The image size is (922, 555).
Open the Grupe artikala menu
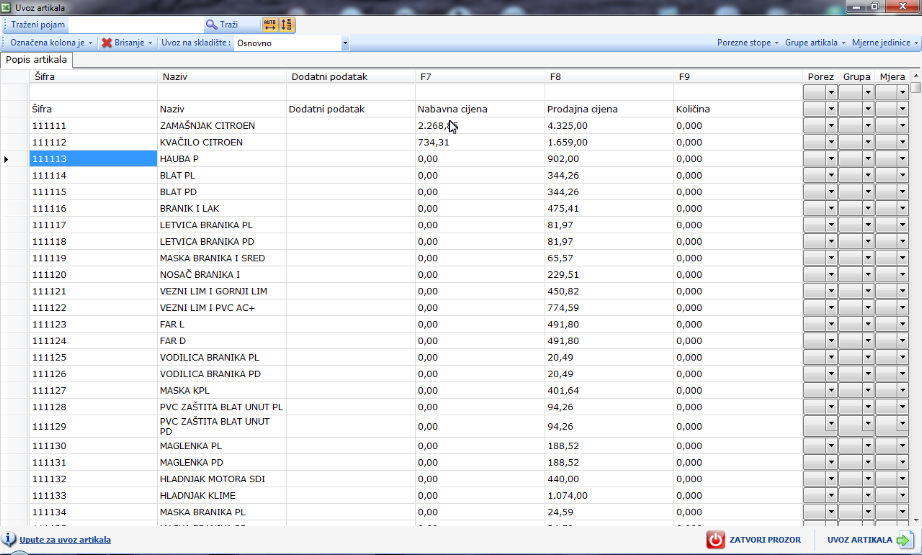pyautogui.click(x=815, y=43)
